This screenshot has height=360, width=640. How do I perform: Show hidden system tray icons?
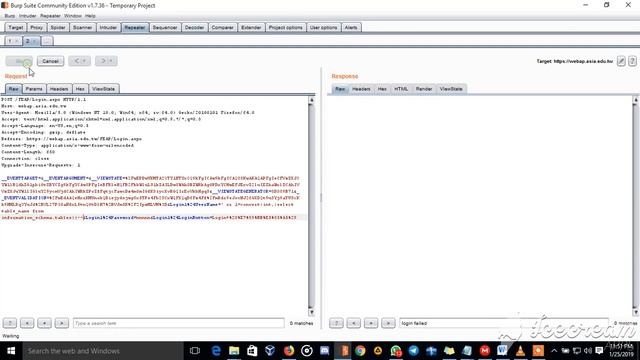554,351
